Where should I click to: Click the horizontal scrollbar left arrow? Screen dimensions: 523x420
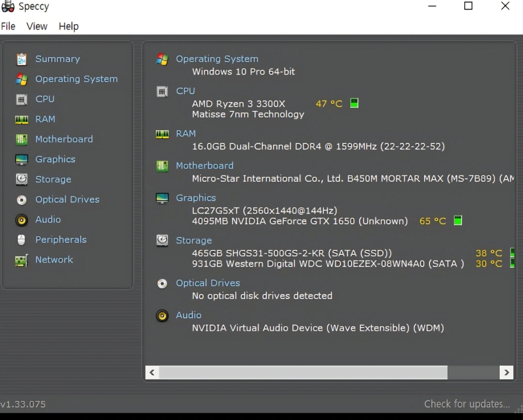tap(152, 373)
